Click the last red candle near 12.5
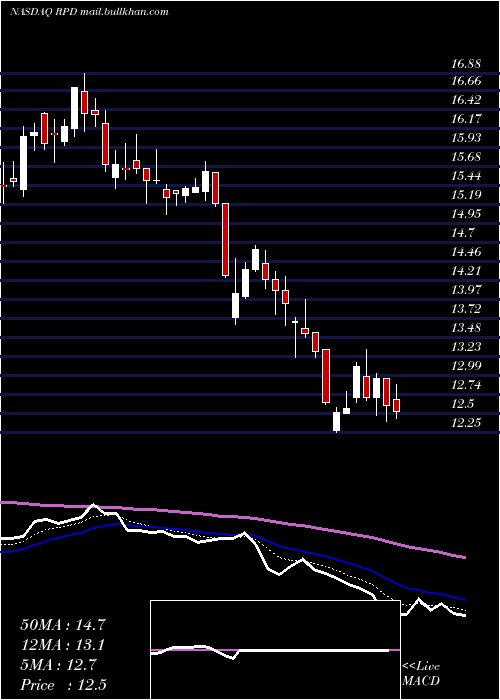This screenshot has width=500, height=700. click(396, 405)
